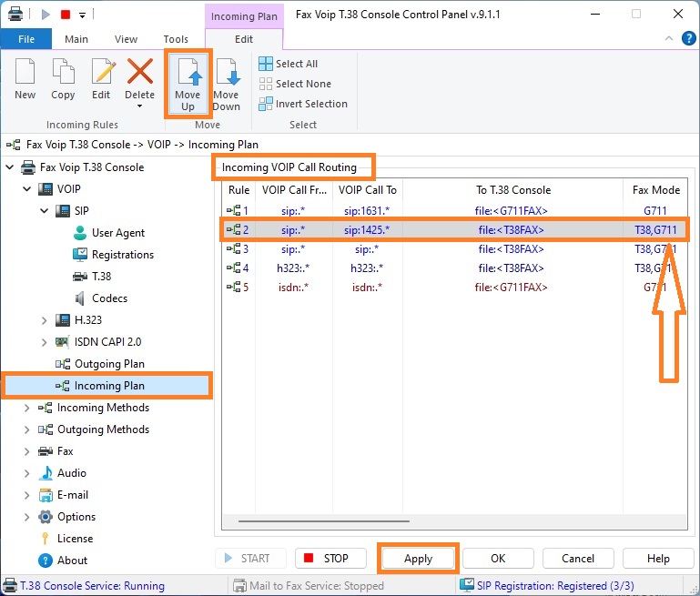Collapse the Fax Voip T.38 Console tree node
Viewport: 700px width, 596px height.
[x=9, y=167]
